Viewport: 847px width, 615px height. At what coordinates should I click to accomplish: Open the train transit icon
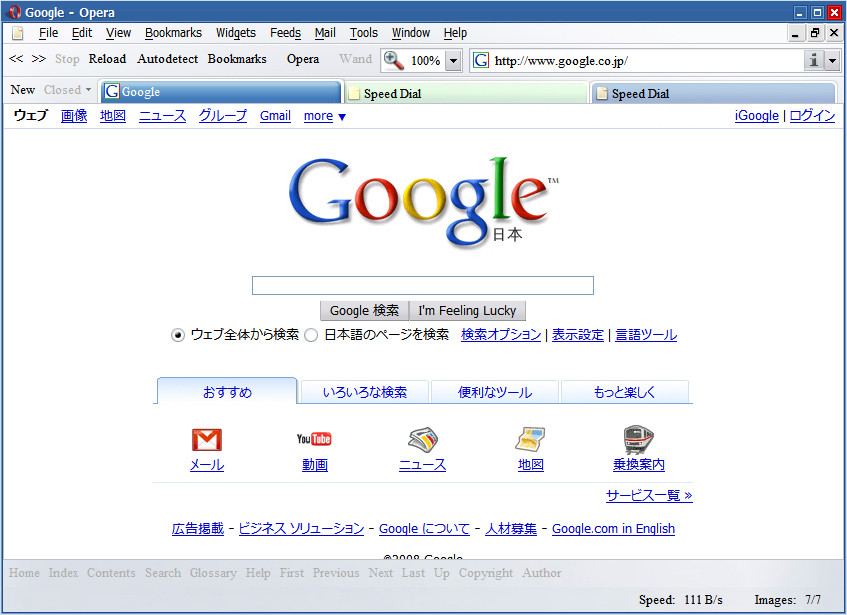pyautogui.click(x=638, y=439)
